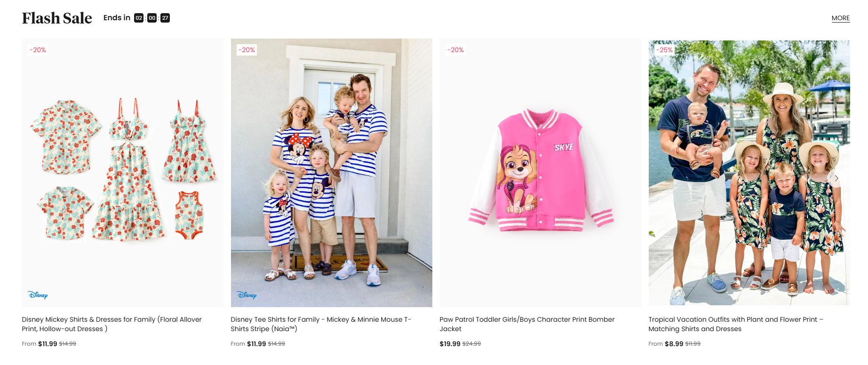868x365 pixels.
Task: Click the Disney logo on family striped shirts photo
Action: tap(247, 295)
